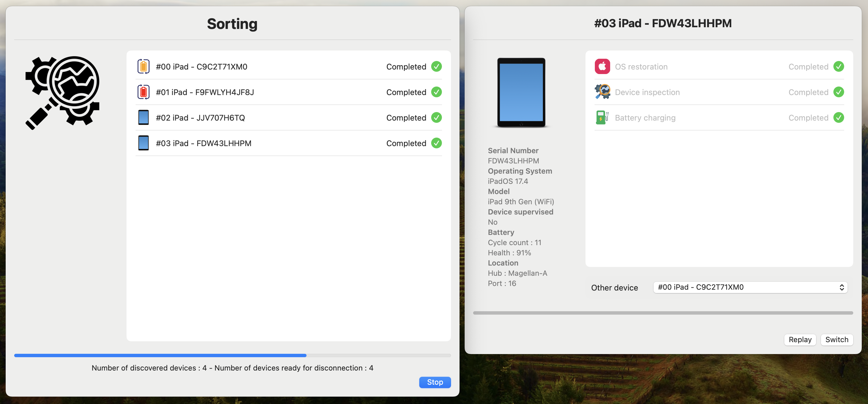Click the Sorting magnifier and gears icon
Screen dimensions: 868x404
click(x=62, y=93)
